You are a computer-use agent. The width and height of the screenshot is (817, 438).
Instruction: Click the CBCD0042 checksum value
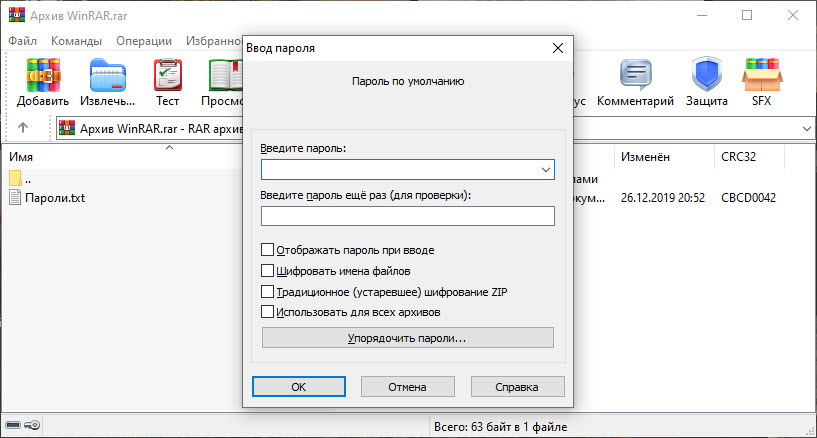(x=748, y=198)
